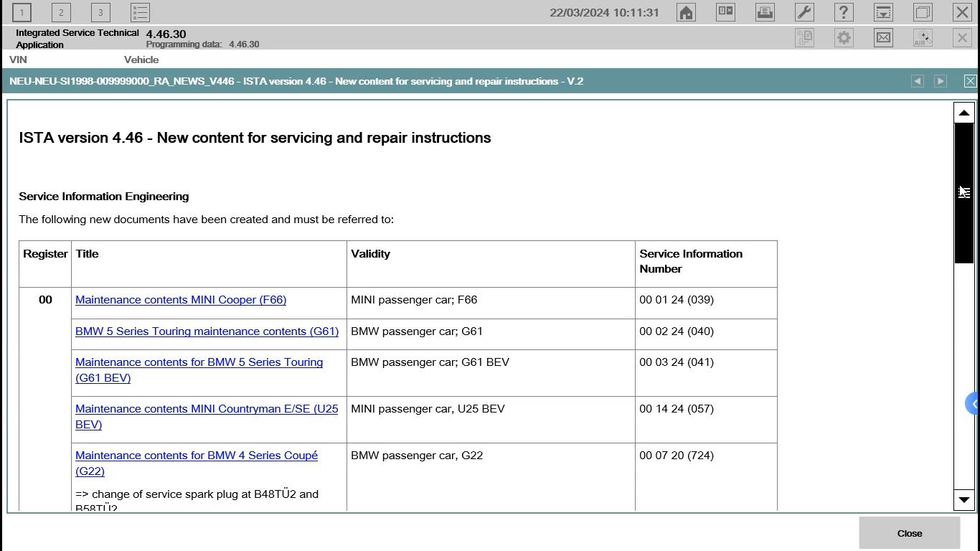Click the AIR search icon
The image size is (980, 551).
click(x=923, y=37)
